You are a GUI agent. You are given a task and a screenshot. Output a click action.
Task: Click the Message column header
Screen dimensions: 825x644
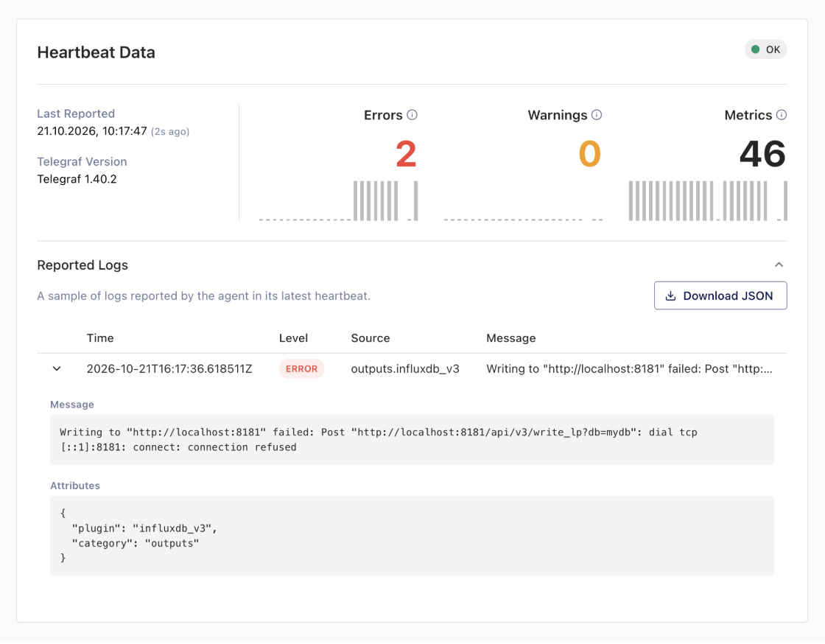click(x=510, y=337)
